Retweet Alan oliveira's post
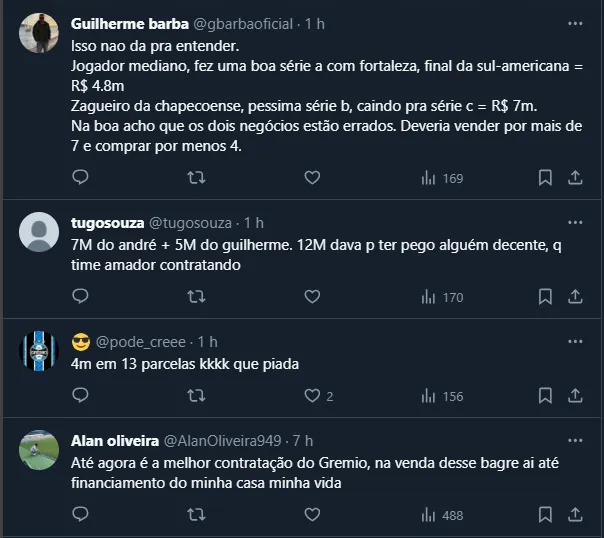Viewport: 604px width, 538px height. pyautogui.click(x=197, y=515)
